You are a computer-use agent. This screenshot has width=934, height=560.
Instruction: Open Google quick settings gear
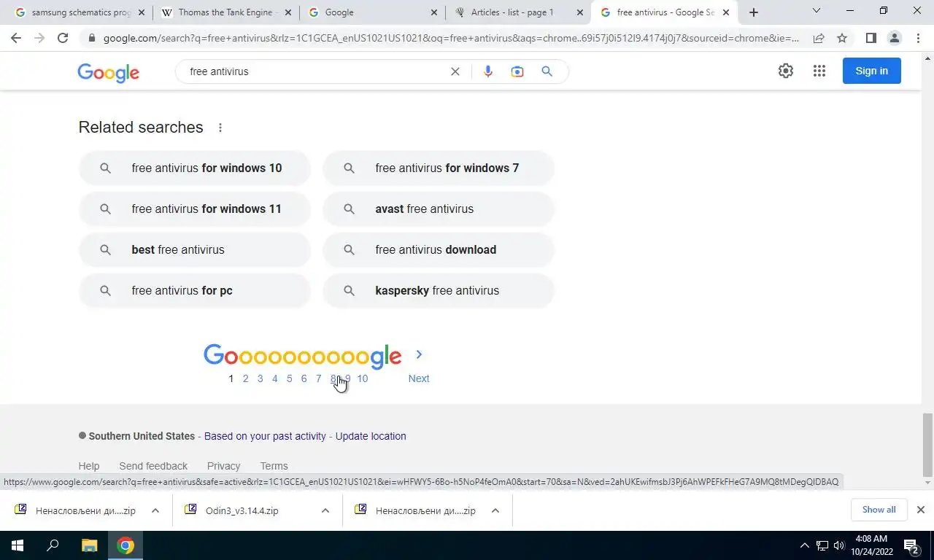(786, 71)
